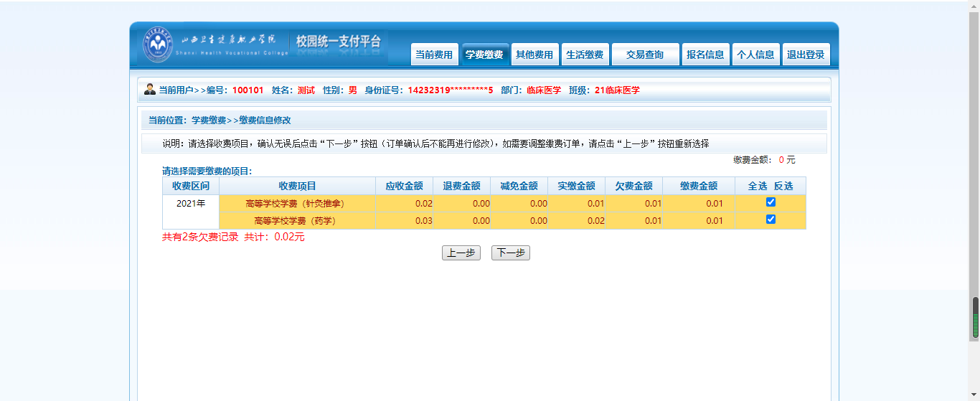The image size is (980, 401).
Task: Click the page vertical scrollbar thumb
Action: [975, 317]
